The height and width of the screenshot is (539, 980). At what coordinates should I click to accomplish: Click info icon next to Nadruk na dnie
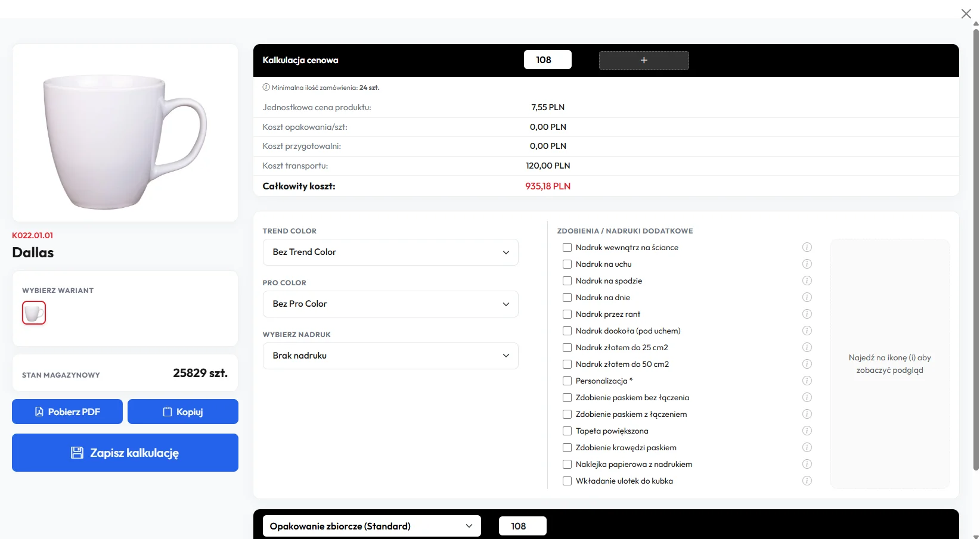click(x=807, y=297)
